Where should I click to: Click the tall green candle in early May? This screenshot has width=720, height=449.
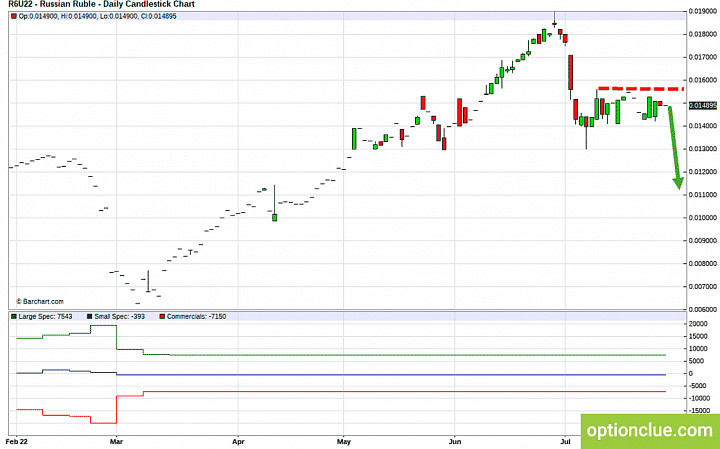tap(354, 139)
